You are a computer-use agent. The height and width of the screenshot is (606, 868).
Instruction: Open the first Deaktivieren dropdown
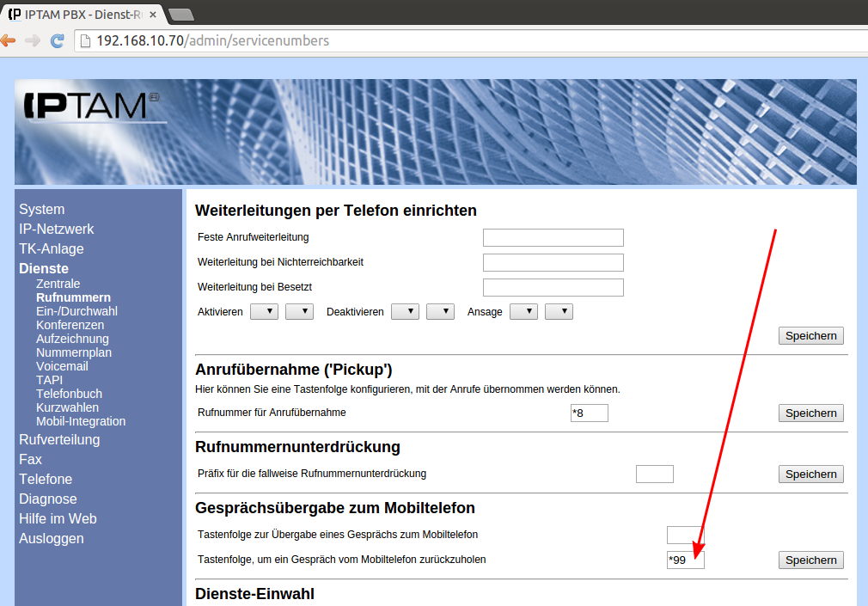(405, 311)
